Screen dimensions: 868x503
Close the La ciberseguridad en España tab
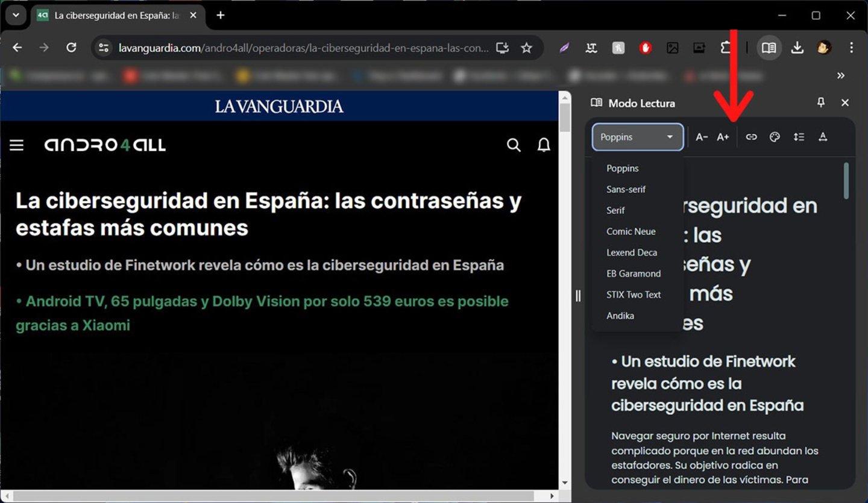click(x=193, y=15)
